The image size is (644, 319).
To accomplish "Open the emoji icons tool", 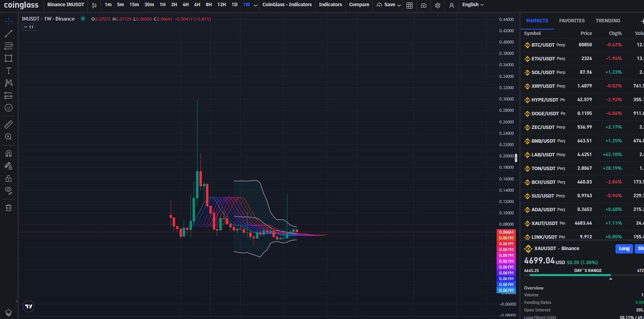I will 8,108.
